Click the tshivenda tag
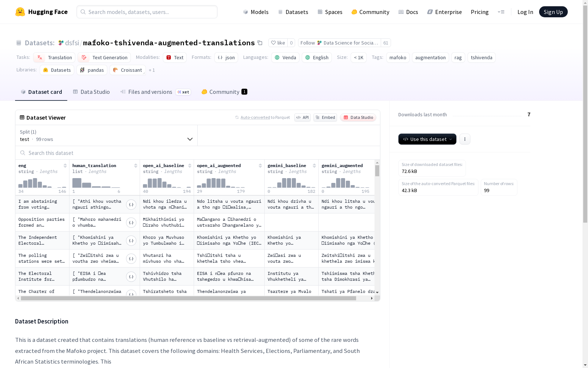This screenshot has width=588, height=368. click(481, 57)
